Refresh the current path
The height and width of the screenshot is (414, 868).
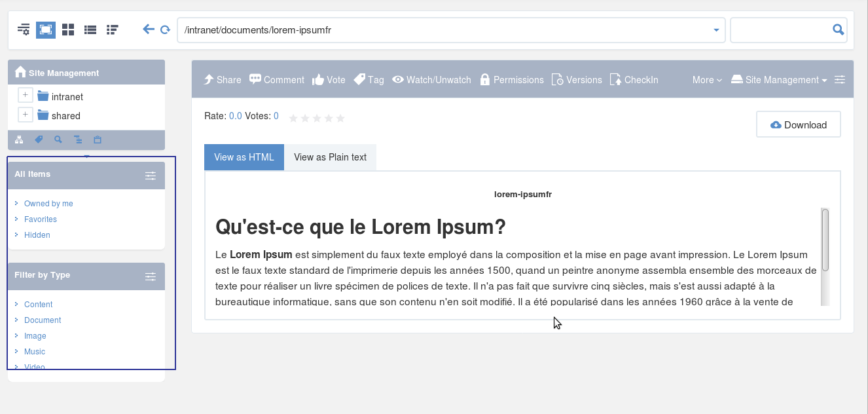pos(165,29)
